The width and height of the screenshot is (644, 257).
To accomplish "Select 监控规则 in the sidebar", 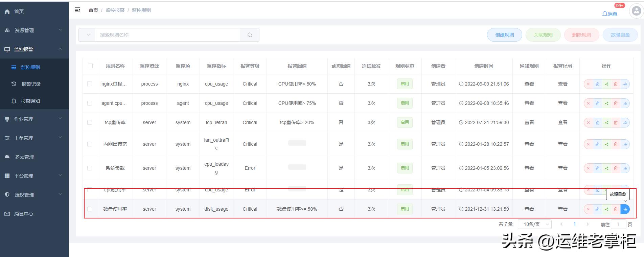I will (x=34, y=67).
